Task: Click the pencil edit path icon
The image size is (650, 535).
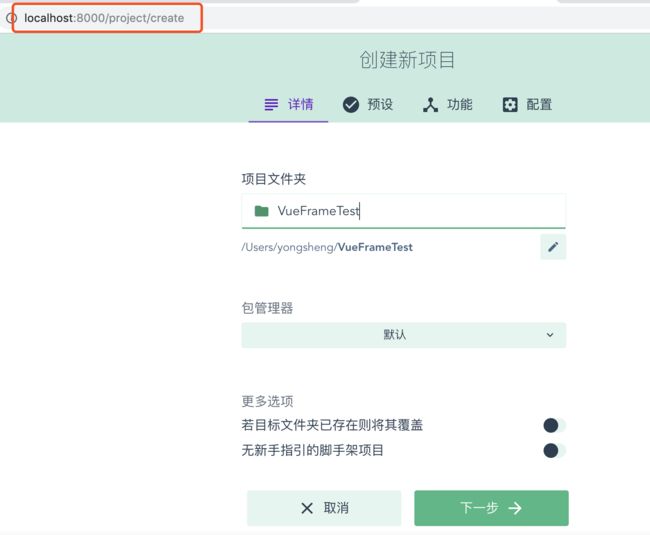Action: [x=553, y=247]
